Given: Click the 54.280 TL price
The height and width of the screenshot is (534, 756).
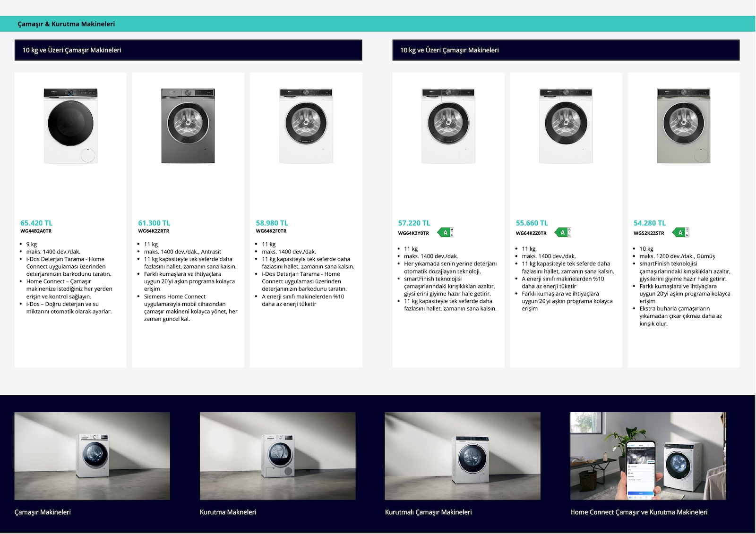Looking at the screenshot, I should pos(650,223).
